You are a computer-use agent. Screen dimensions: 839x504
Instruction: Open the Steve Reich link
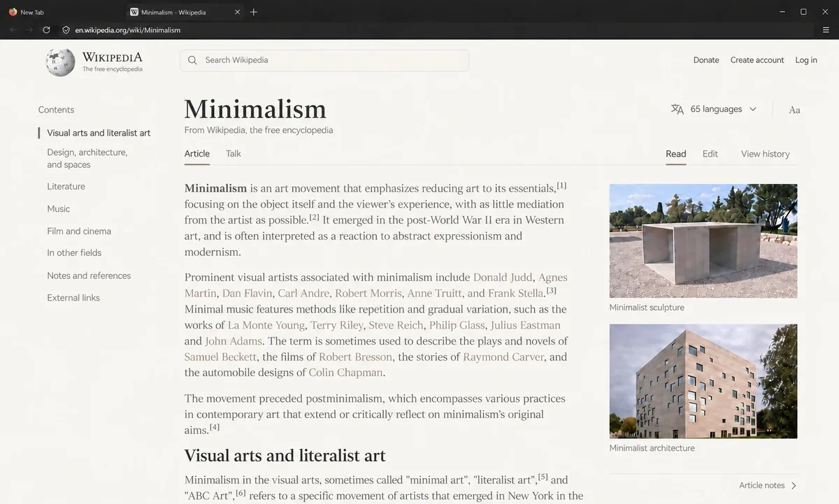click(396, 325)
